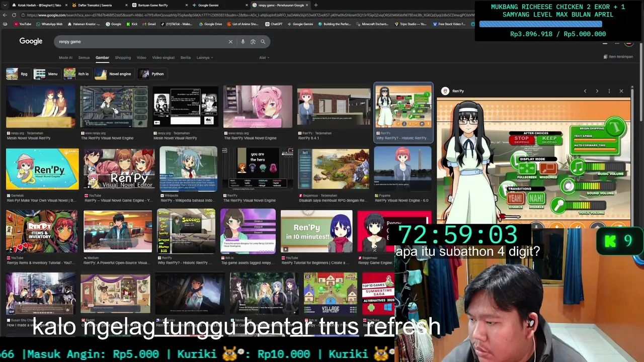Open List of Anime Sho bookmark
The image size is (644, 362).
click(x=243, y=24)
